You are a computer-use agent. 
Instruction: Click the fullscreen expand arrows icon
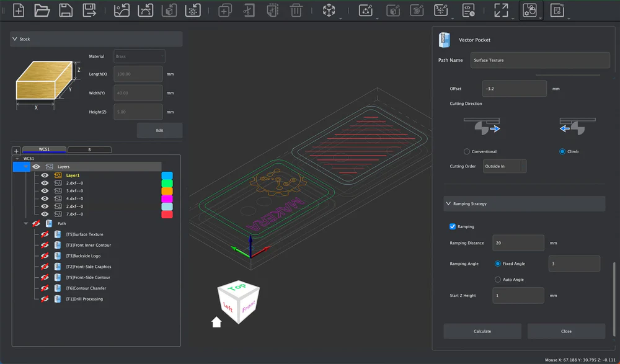coord(500,10)
